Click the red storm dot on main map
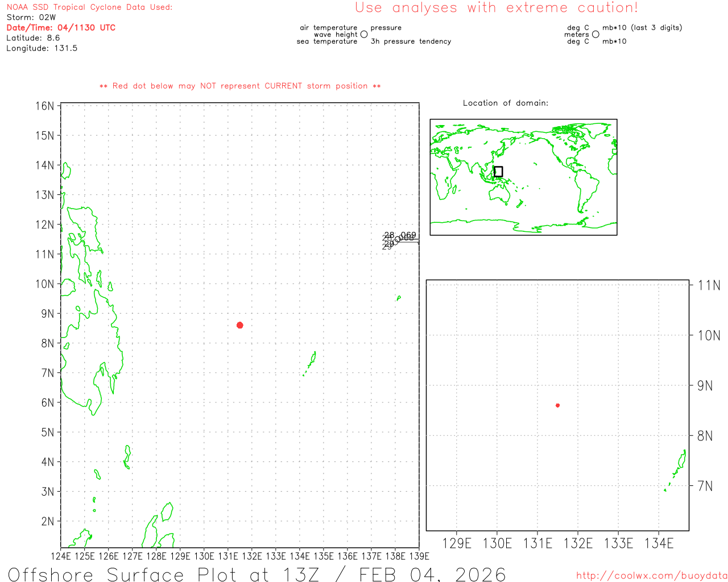Image resolution: width=728 pixels, height=582 pixels. pyautogui.click(x=240, y=325)
